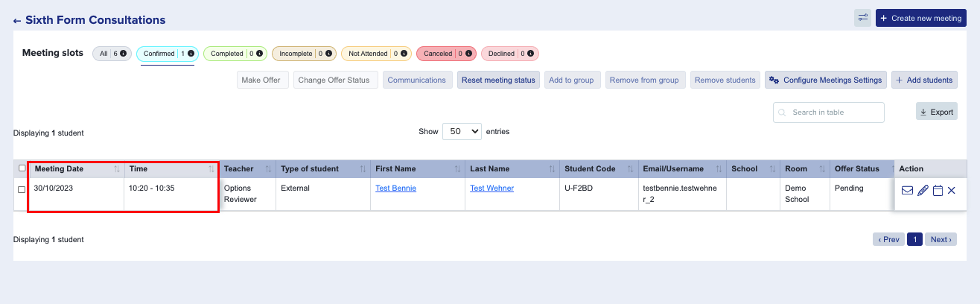This screenshot has width=980, height=304.
Task: Click the info icon in the Canceled pill
Action: pyautogui.click(x=470, y=54)
